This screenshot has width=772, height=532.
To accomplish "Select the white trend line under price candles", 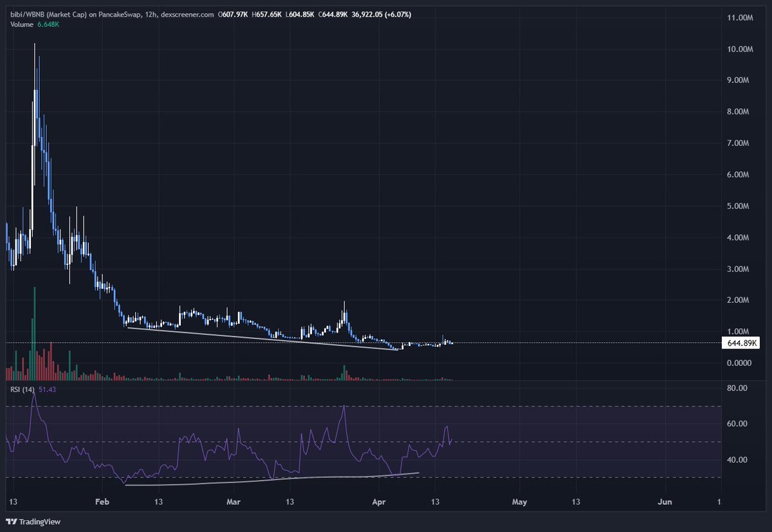I will (x=262, y=339).
